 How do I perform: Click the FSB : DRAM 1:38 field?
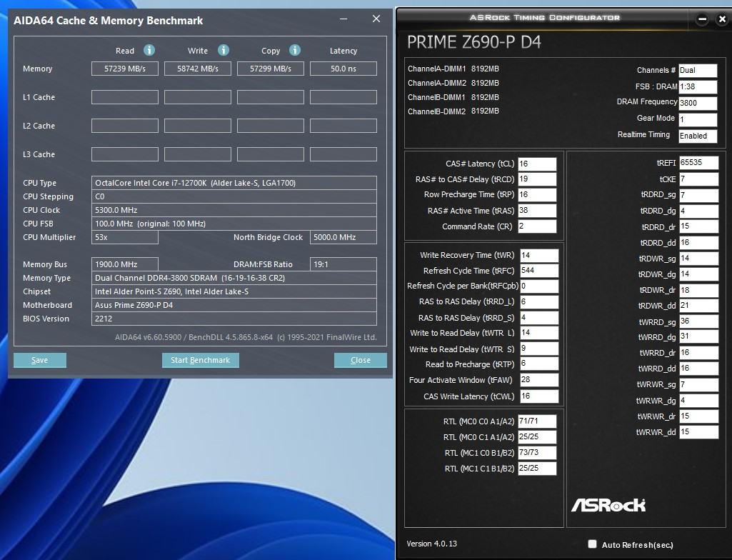[698, 87]
